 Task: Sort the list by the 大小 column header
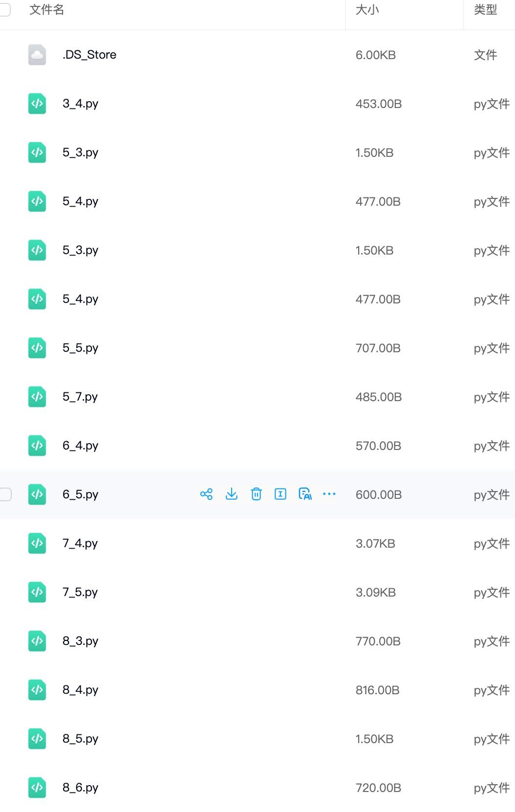(367, 10)
